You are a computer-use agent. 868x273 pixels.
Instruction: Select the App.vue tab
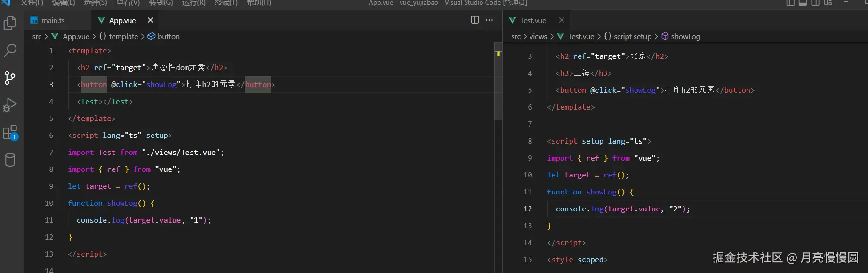[x=122, y=20]
